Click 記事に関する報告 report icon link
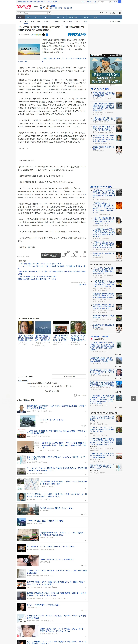This screenshot has height=644, width=138. 24,257
